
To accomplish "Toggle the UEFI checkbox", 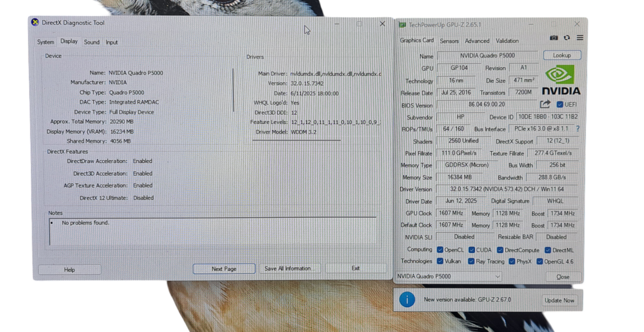I will click(560, 104).
